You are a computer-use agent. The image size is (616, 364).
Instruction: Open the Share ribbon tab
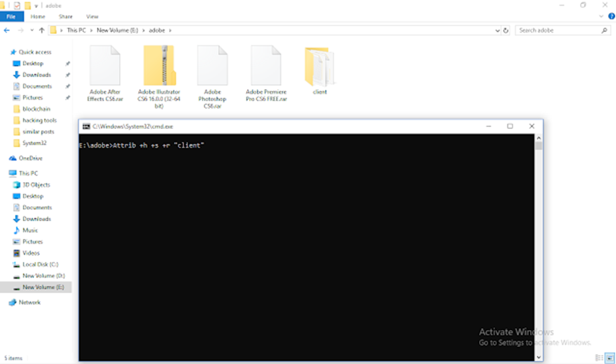coord(66,16)
